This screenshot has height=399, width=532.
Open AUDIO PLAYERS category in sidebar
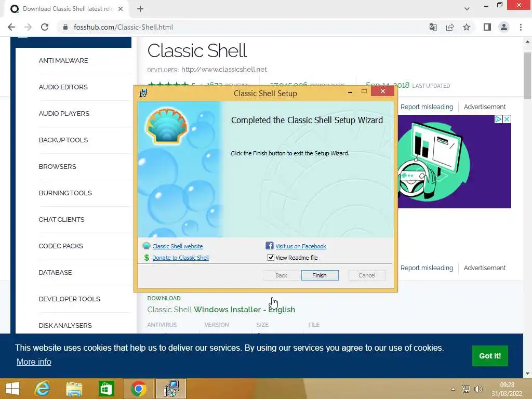(64, 114)
